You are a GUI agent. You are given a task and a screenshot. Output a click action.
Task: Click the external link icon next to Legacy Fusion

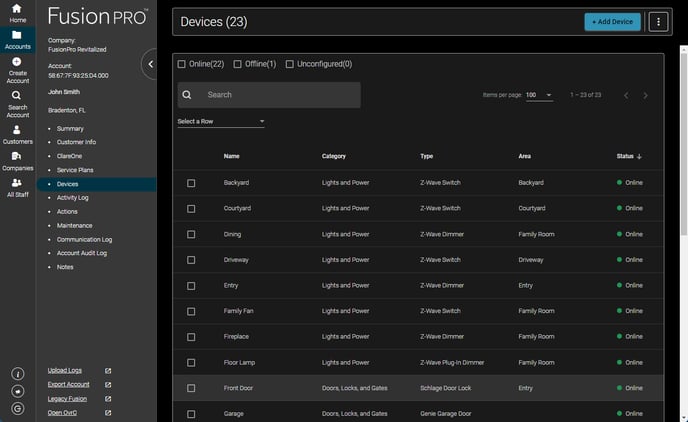(x=108, y=399)
